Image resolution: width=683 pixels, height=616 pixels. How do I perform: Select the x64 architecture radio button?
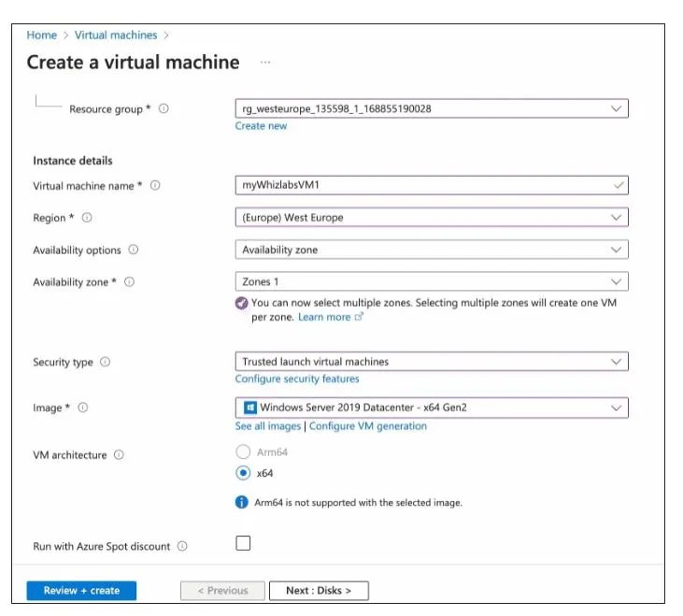pyautogui.click(x=243, y=473)
